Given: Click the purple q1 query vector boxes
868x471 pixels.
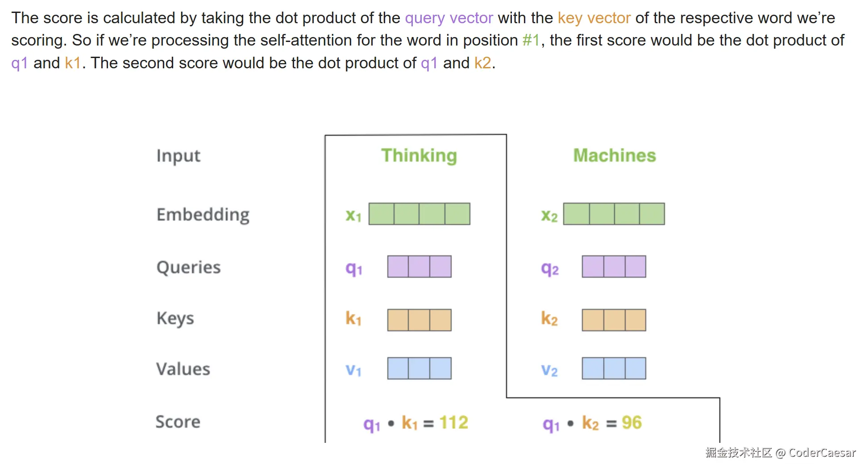Looking at the screenshot, I should tap(419, 267).
